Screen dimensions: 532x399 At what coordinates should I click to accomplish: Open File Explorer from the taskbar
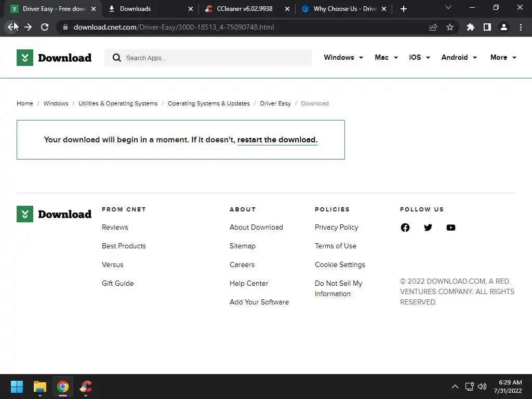pos(39,387)
